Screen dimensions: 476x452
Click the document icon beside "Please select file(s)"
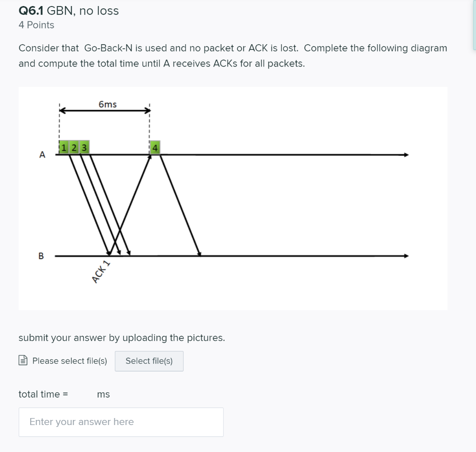[22, 360]
